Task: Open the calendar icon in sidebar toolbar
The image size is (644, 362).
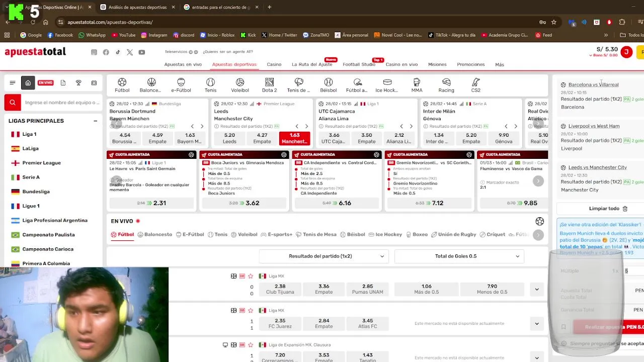Action: coord(94,83)
